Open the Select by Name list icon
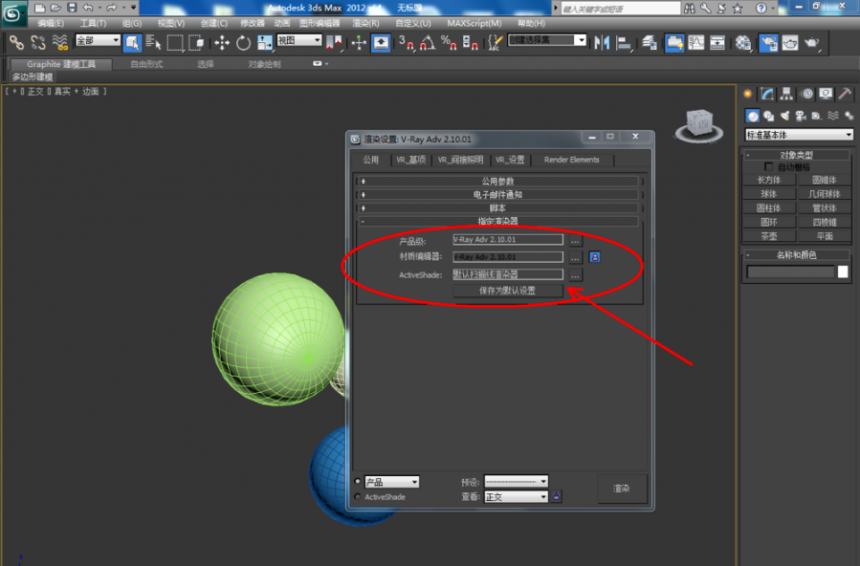Image resolution: width=860 pixels, height=566 pixels. 154,42
